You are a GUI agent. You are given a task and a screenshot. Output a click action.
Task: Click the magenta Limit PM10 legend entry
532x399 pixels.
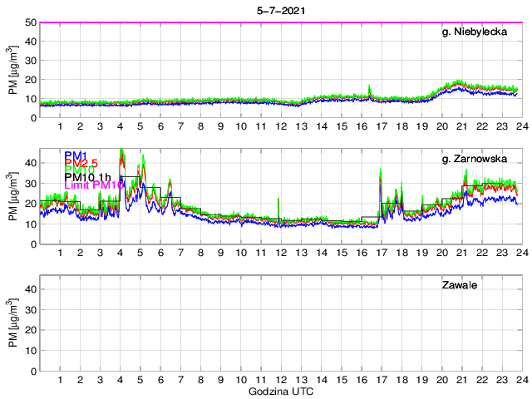pos(94,185)
